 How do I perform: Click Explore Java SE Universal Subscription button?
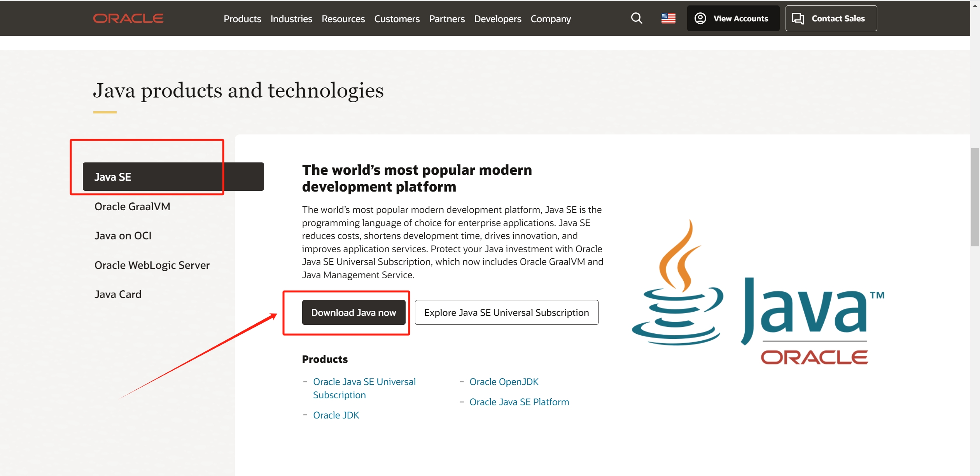pos(506,312)
